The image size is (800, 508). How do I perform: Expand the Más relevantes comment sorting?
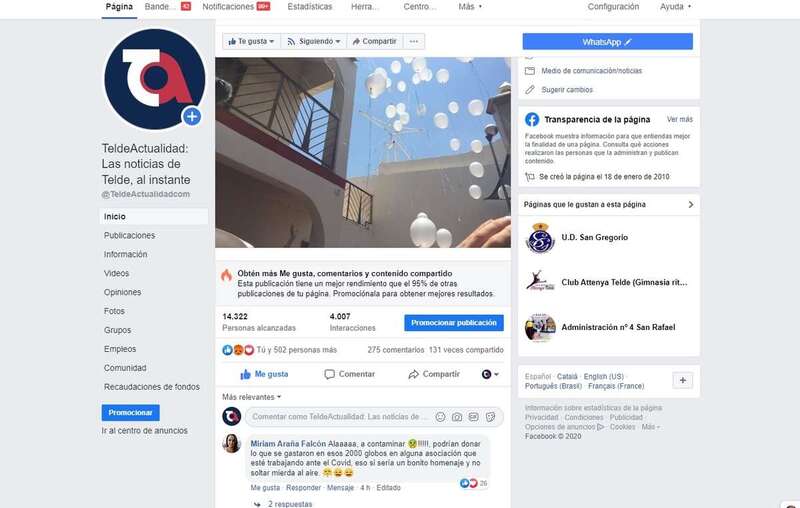tap(252, 397)
